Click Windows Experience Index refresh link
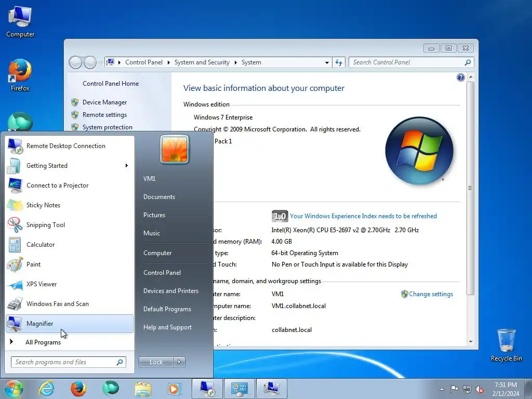 (x=363, y=216)
